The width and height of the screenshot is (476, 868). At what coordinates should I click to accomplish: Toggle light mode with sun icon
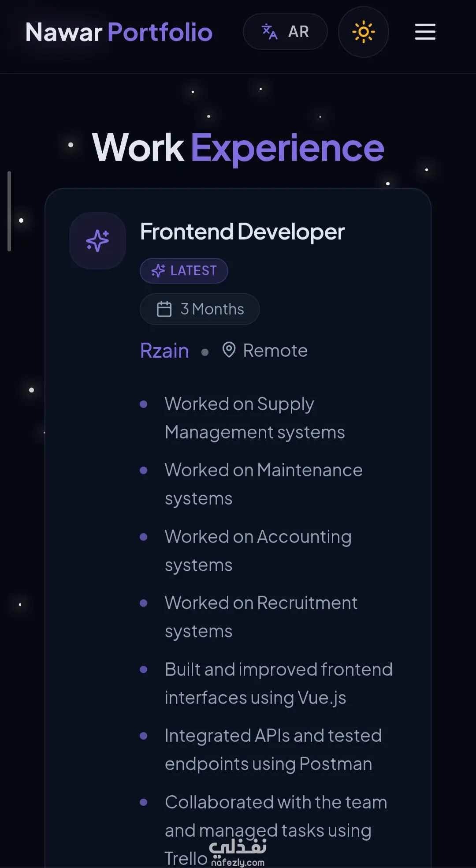[364, 32]
